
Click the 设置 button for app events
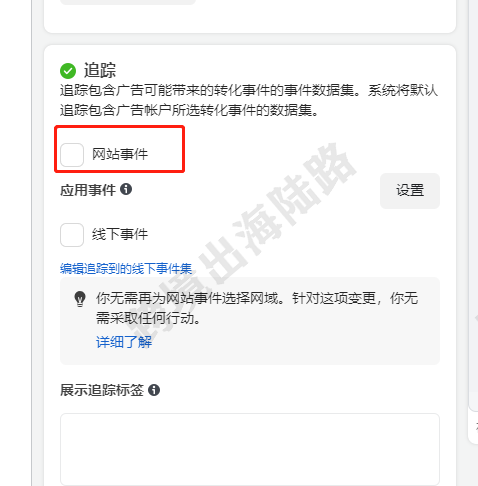410,191
